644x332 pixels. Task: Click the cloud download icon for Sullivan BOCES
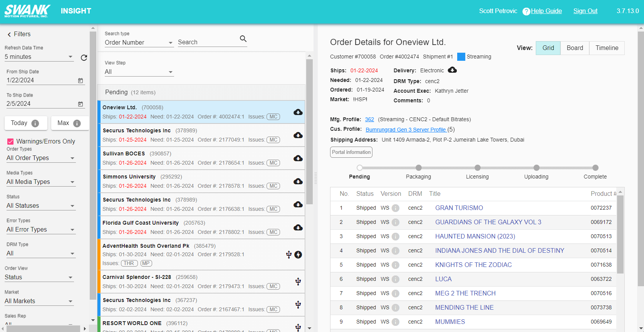298,158
